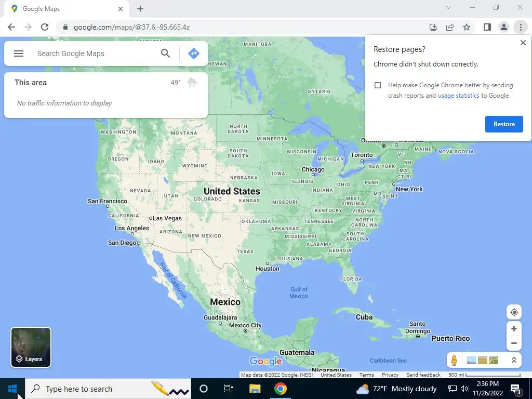Screen dimensions: 532x399
Task: View site information lock icon
Action: click(65, 27)
